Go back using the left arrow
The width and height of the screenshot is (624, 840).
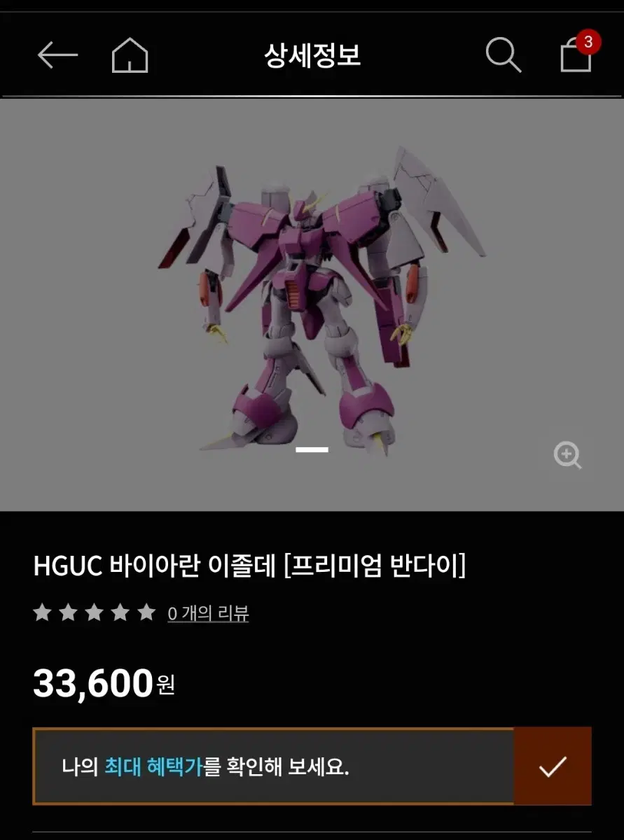pyautogui.click(x=57, y=55)
